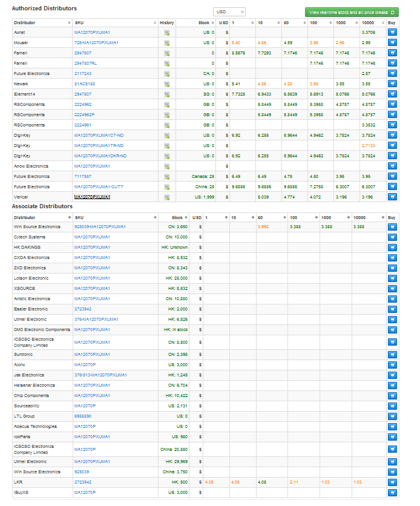
Task: Open LKR SKU 2723942 link
Action: 82,482
